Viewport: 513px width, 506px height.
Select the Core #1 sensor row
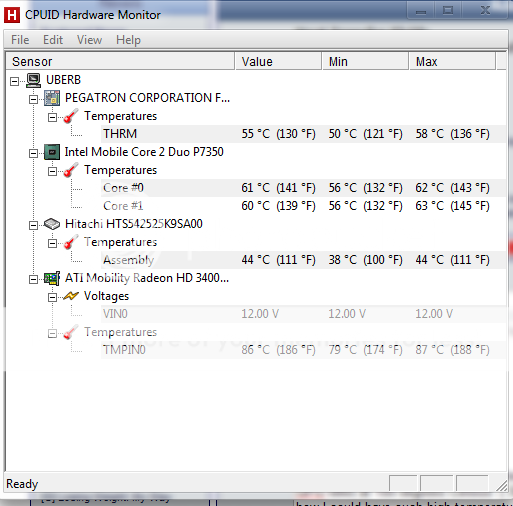point(303,206)
